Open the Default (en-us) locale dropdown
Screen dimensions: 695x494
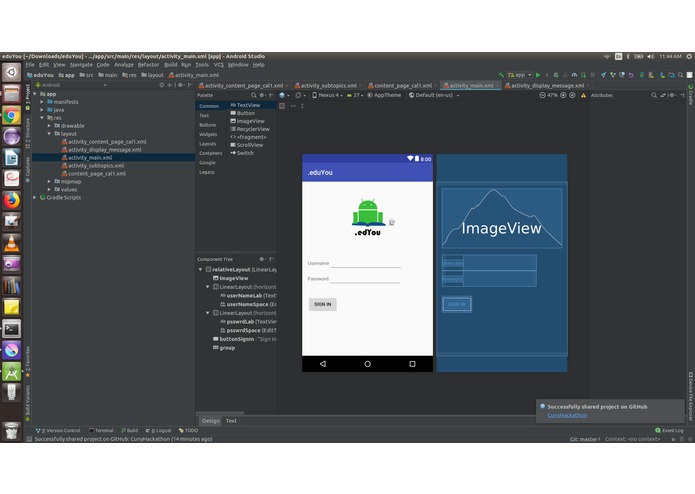tap(434, 95)
